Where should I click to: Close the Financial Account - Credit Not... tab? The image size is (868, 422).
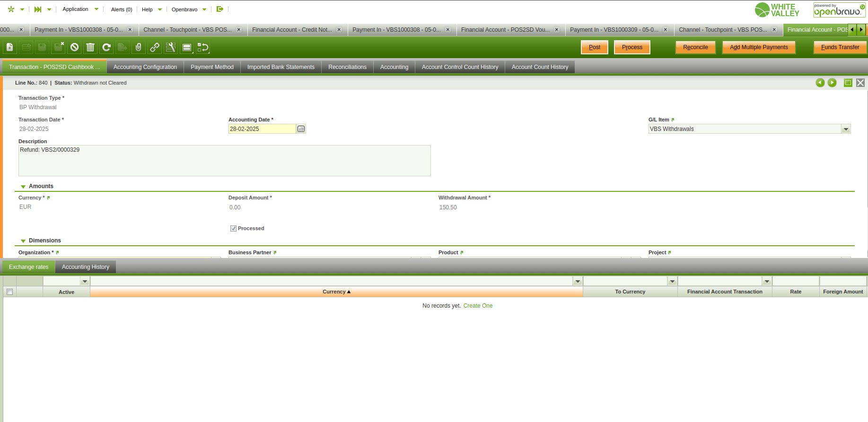point(339,30)
